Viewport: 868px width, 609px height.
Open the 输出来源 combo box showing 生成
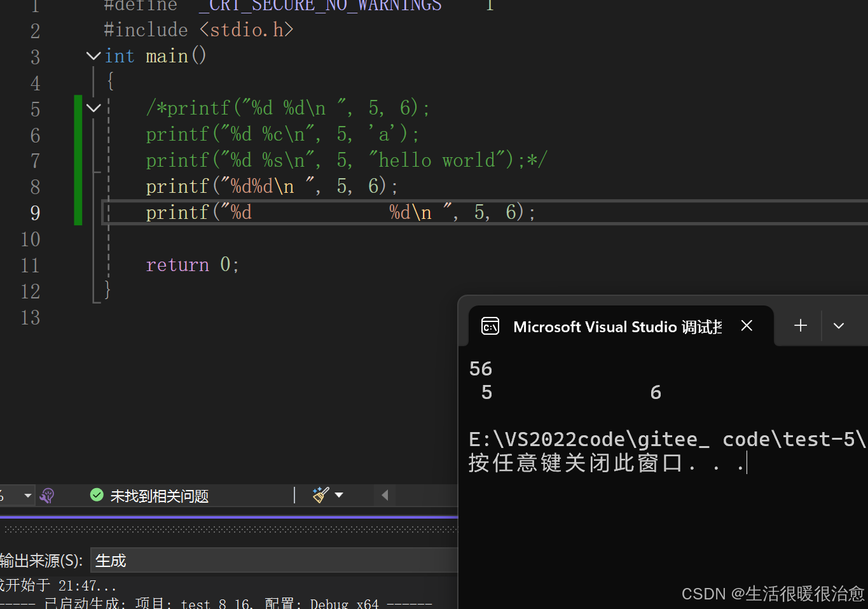point(274,561)
